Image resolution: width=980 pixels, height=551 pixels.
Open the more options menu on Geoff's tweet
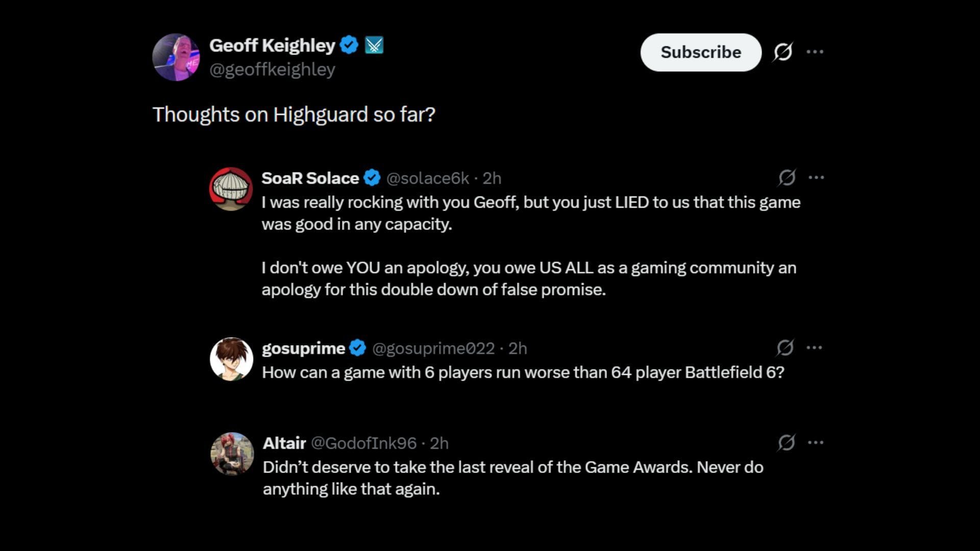pyautogui.click(x=815, y=52)
